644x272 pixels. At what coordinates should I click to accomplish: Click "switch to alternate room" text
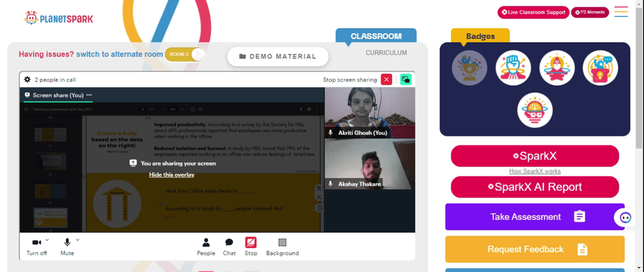pos(120,54)
